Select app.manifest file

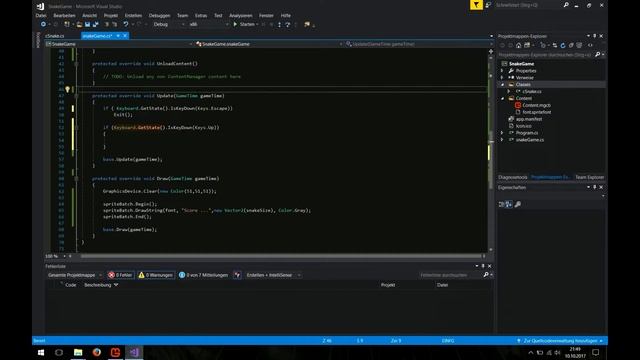click(529, 119)
